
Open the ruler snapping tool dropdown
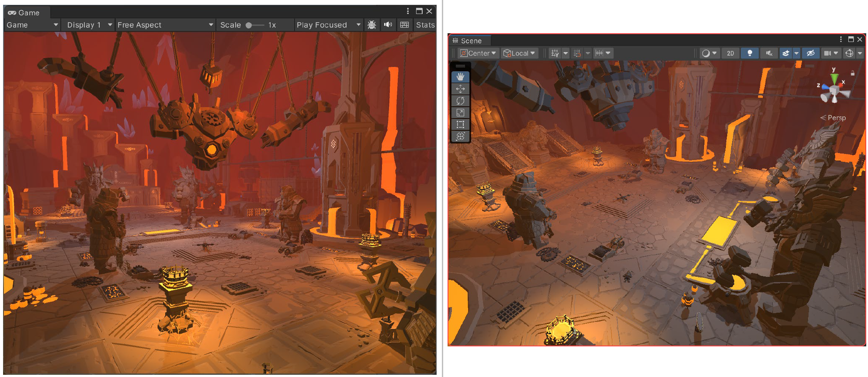[x=603, y=53]
